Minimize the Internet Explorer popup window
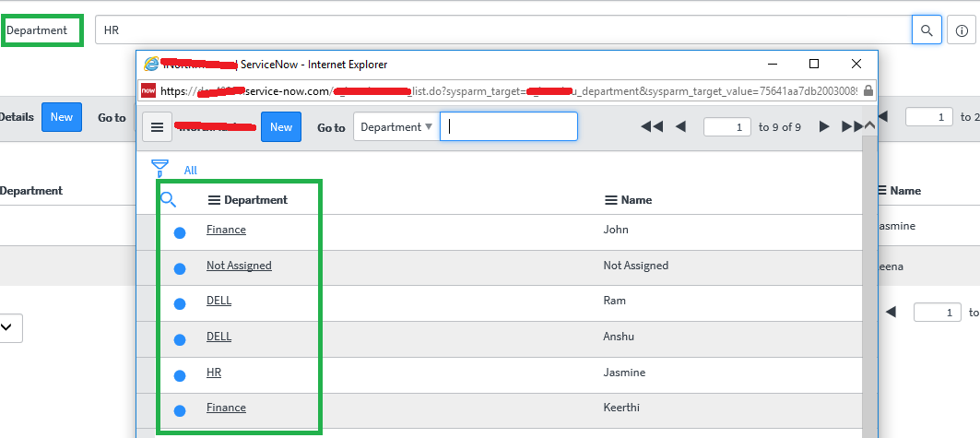 click(773, 64)
